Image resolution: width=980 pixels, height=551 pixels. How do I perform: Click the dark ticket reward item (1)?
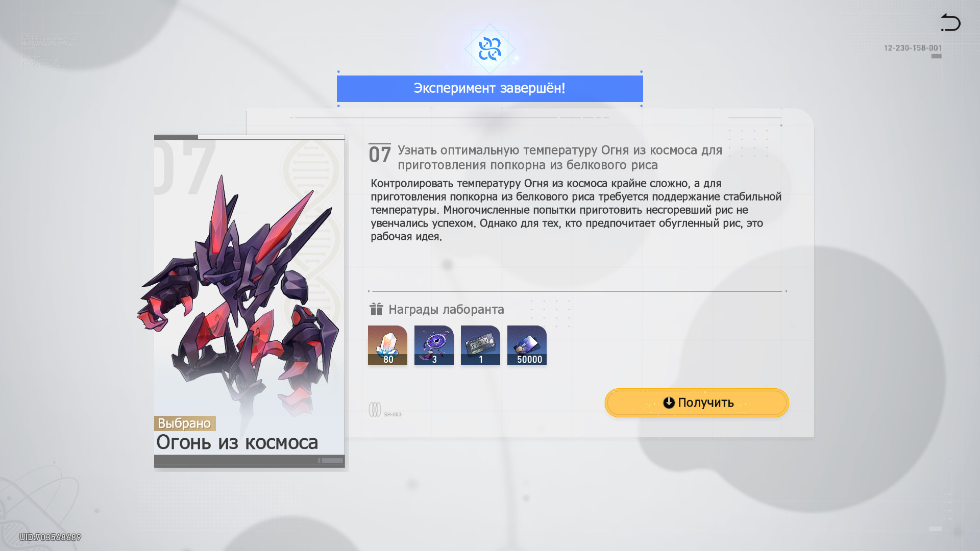(480, 345)
